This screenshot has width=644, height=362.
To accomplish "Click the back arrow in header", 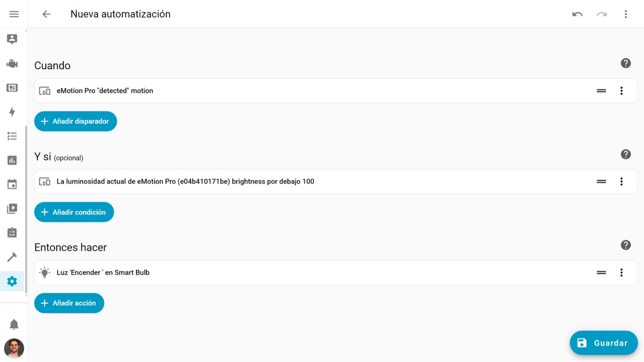I will click(46, 14).
